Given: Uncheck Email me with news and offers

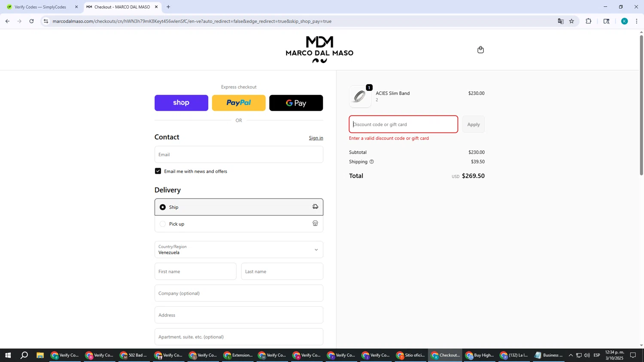Looking at the screenshot, I should (x=158, y=171).
